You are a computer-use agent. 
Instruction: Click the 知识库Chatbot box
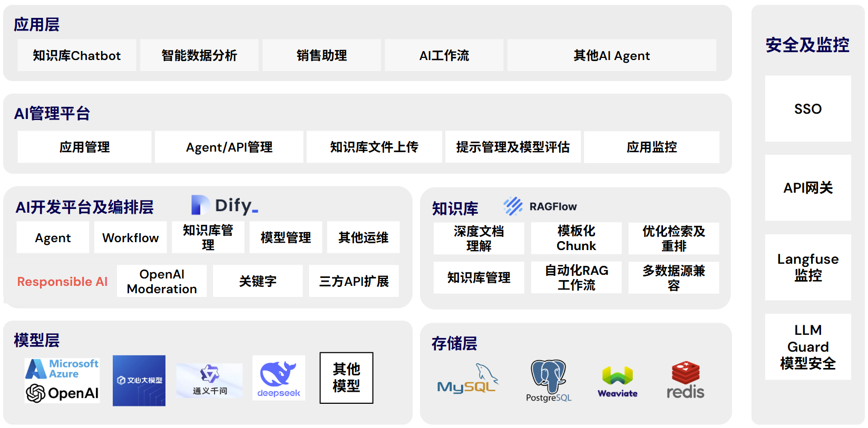pyautogui.click(x=77, y=55)
